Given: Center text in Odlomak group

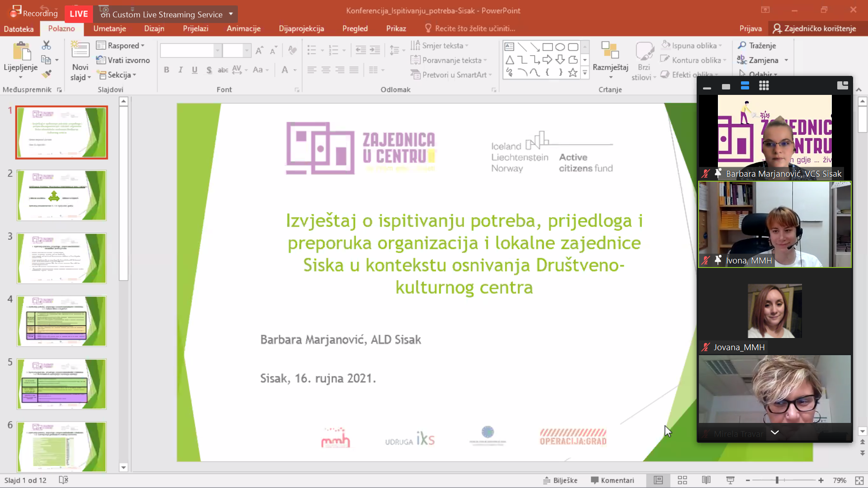Looking at the screenshot, I should click(x=325, y=70).
